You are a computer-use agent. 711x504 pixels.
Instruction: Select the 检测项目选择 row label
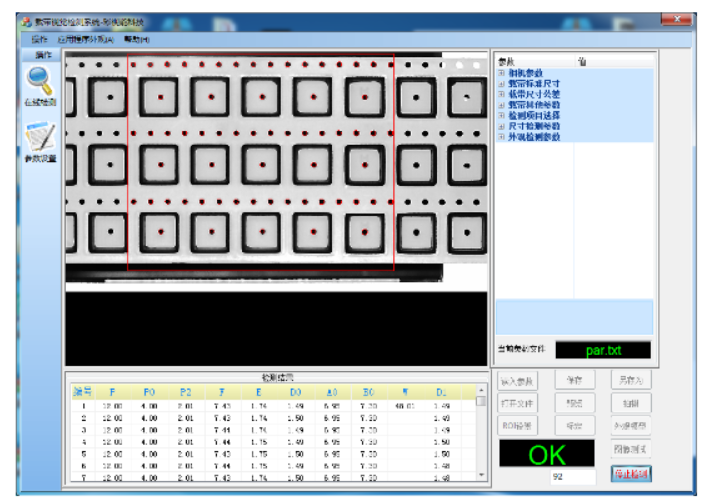[534, 116]
